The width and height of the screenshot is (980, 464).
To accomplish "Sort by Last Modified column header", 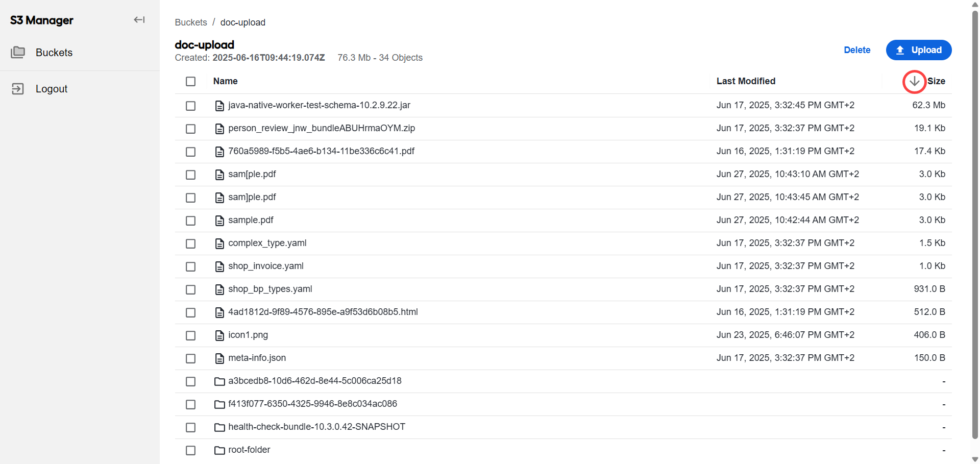I will [746, 81].
